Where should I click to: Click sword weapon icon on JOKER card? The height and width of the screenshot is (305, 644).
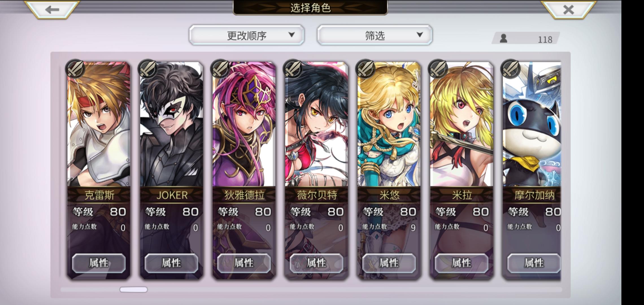pyautogui.click(x=147, y=69)
